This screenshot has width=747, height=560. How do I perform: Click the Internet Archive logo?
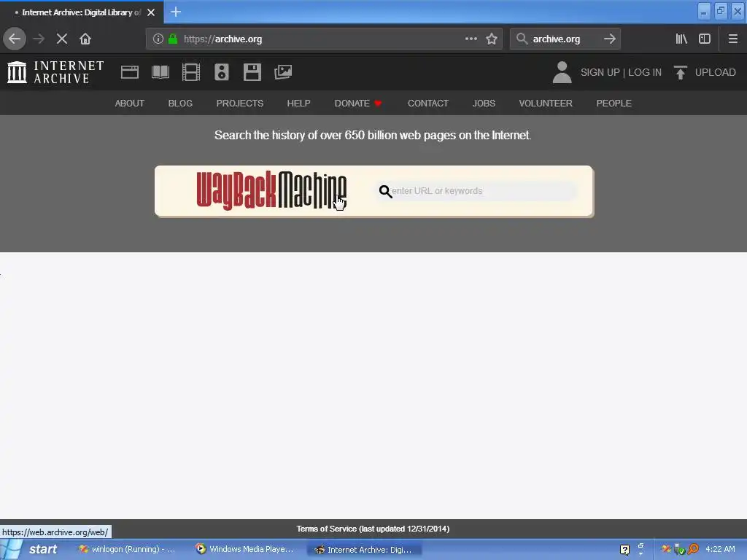coord(55,72)
